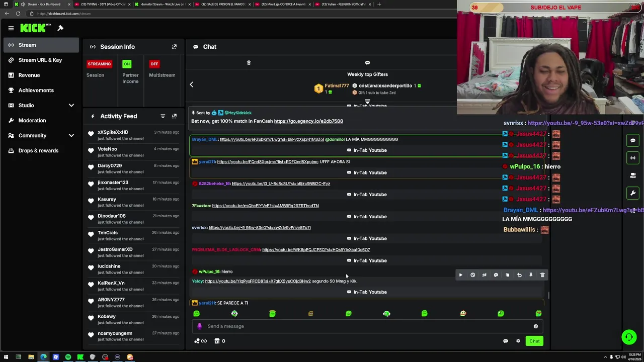
Task: Click the purple microphone icon in message box
Action: 199,326
